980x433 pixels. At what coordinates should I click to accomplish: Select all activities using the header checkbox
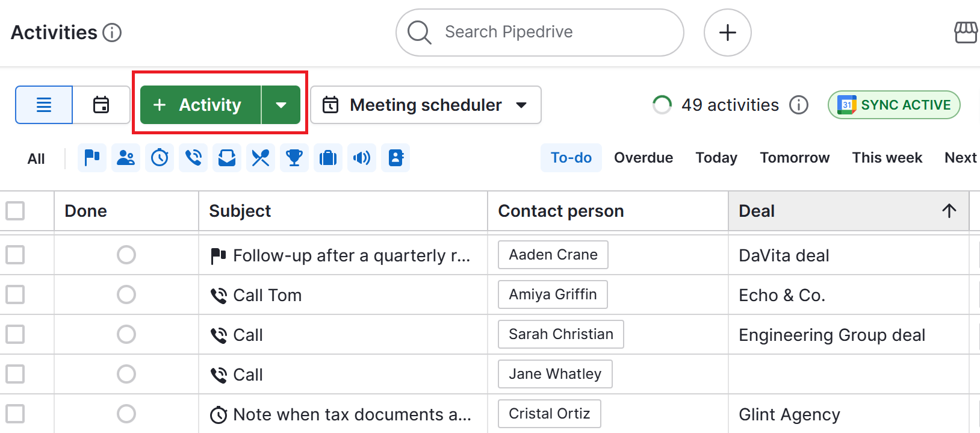tap(15, 211)
